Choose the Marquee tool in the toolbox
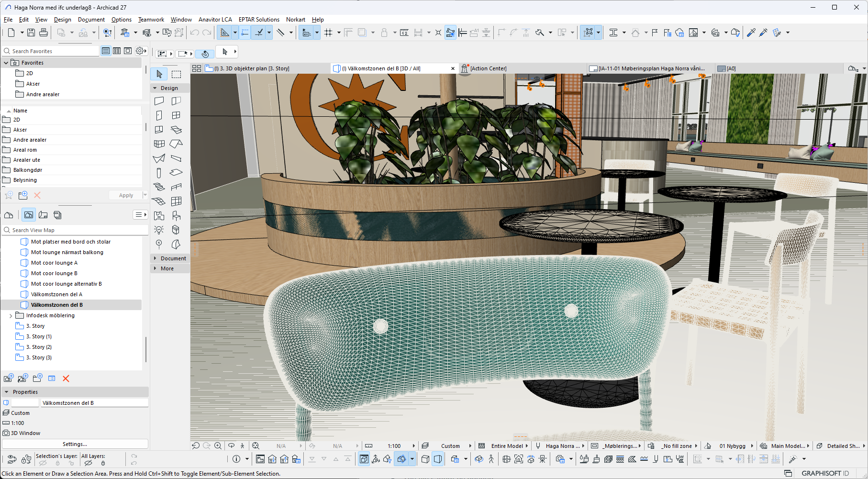The height and width of the screenshot is (479, 868). point(177,74)
